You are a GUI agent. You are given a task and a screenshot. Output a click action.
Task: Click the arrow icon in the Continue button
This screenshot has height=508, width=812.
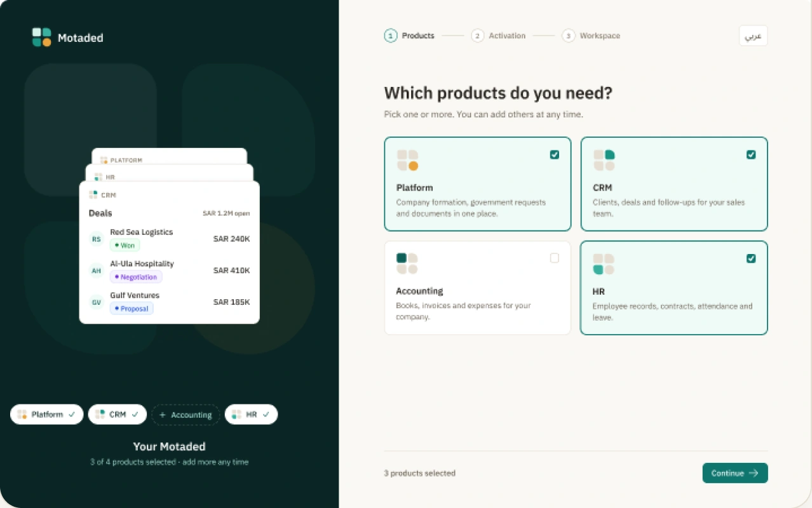click(754, 473)
